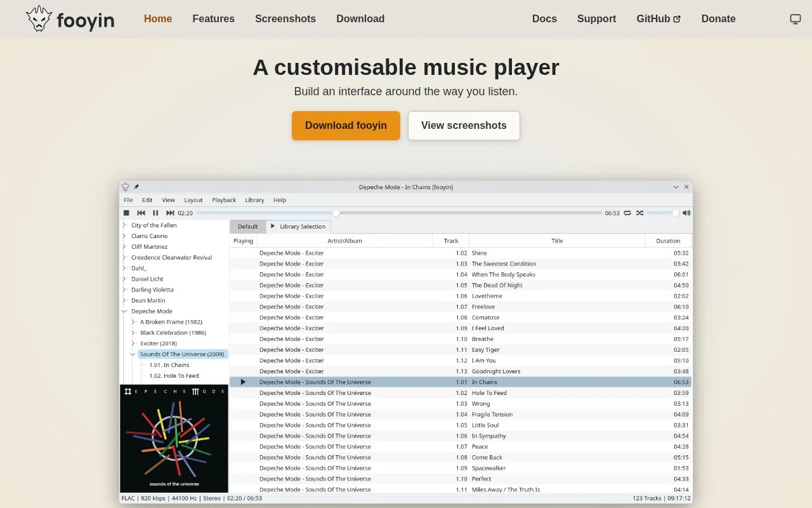
Task: Select the "Fragile Tension" track row
Action: 461,415
